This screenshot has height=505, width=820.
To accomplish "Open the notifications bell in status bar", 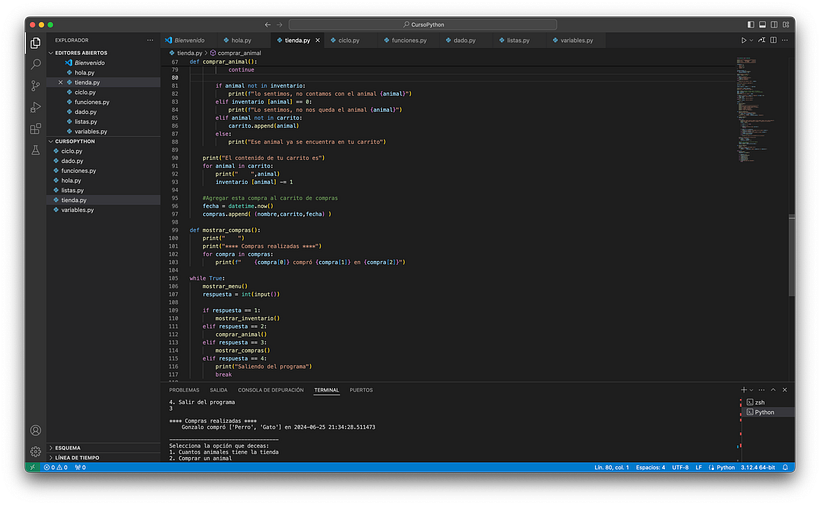I will [785, 467].
